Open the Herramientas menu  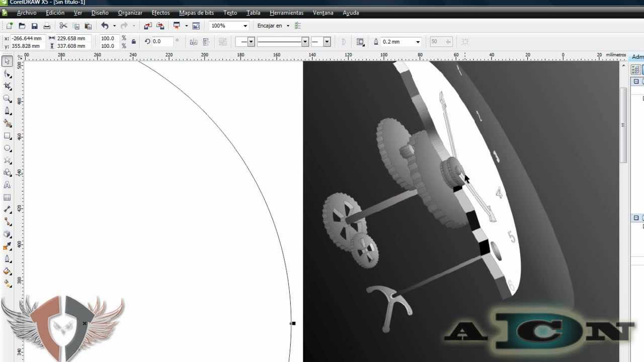tap(286, 13)
